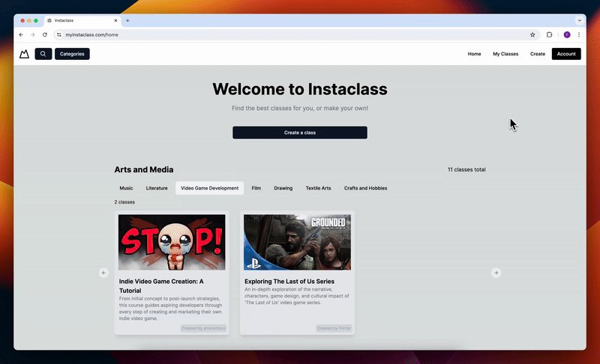Open the Chrome three-dot menu
Screen dimensions: 600x364
pyautogui.click(x=579, y=34)
